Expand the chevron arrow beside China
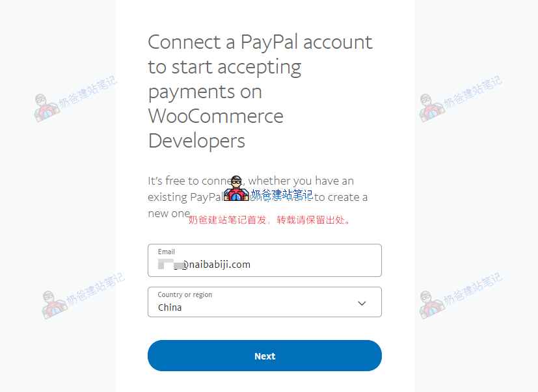Screen dimensions: 538x392 362,303
